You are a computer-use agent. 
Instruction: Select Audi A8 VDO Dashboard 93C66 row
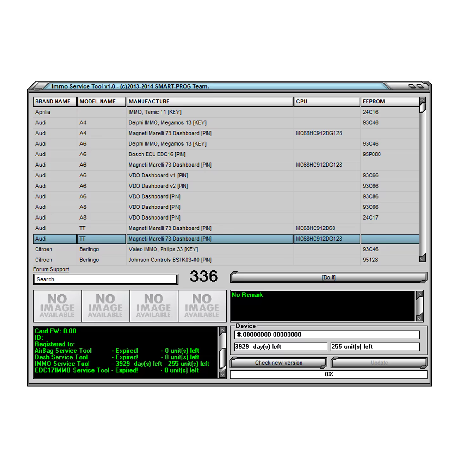click(x=226, y=207)
